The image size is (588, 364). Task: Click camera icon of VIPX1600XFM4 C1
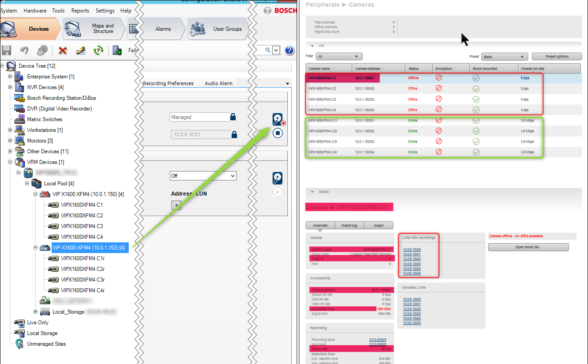pos(53,204)
